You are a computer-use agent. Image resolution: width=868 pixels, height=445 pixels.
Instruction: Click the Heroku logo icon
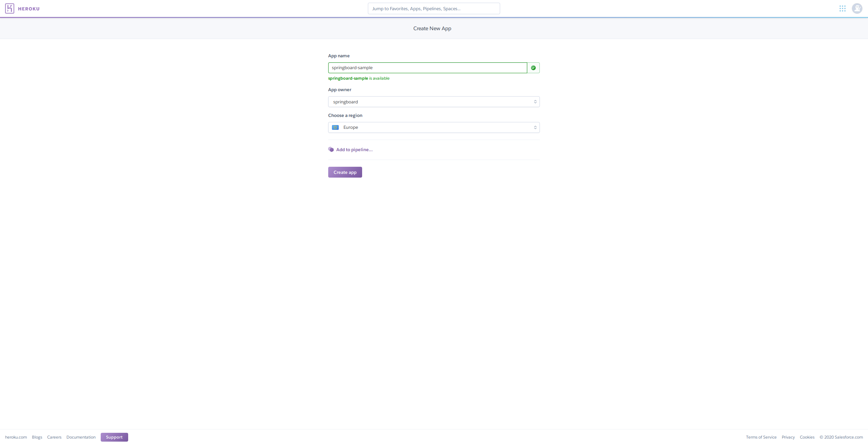[x=9, y=8]
